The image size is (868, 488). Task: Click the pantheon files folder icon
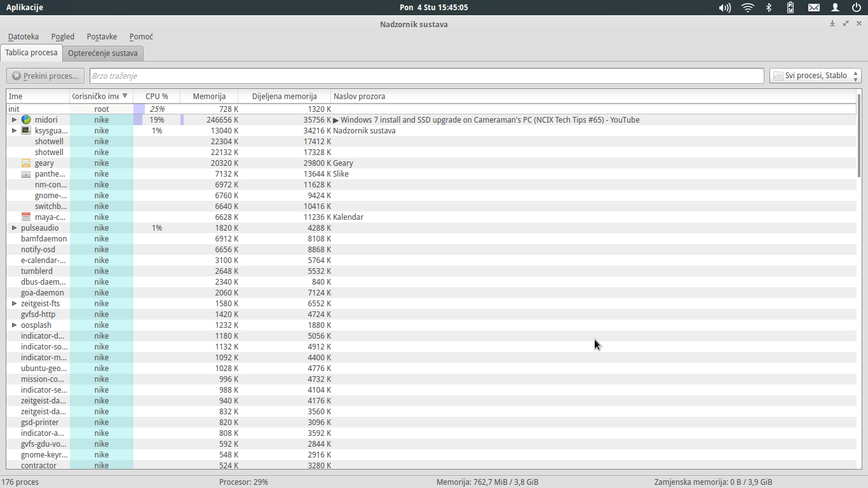26,174
